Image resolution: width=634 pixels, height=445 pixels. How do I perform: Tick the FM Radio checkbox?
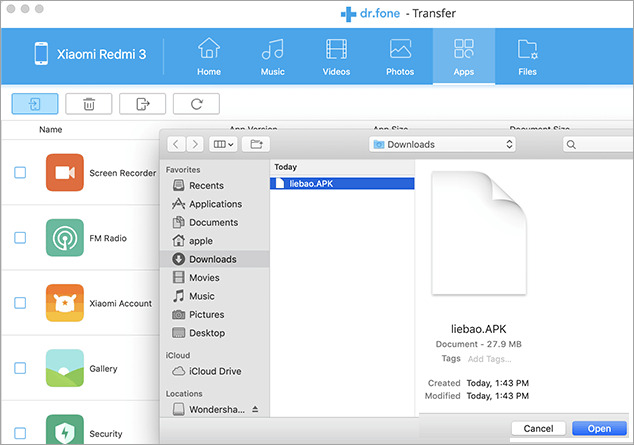(x=20, y=238)
